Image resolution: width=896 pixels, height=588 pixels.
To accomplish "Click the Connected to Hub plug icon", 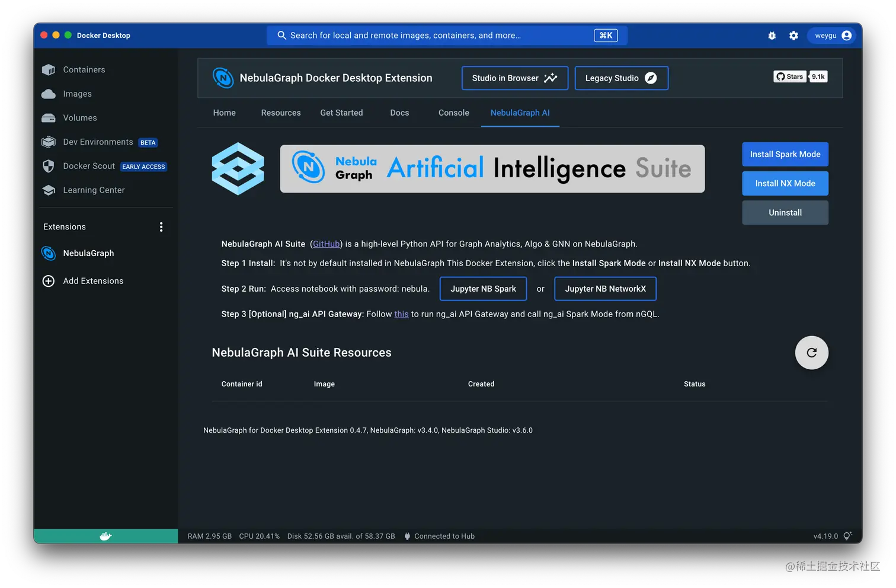I will (407, 536).
